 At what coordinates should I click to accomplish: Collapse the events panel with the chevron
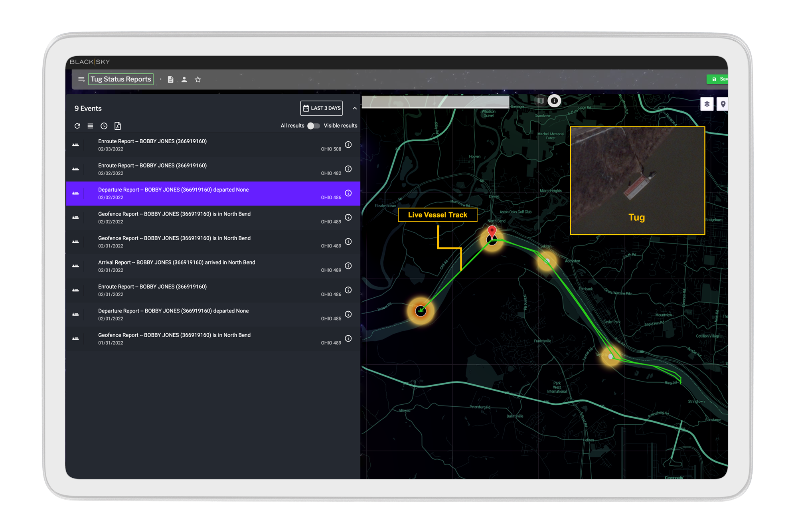click(x=355, y=108)
